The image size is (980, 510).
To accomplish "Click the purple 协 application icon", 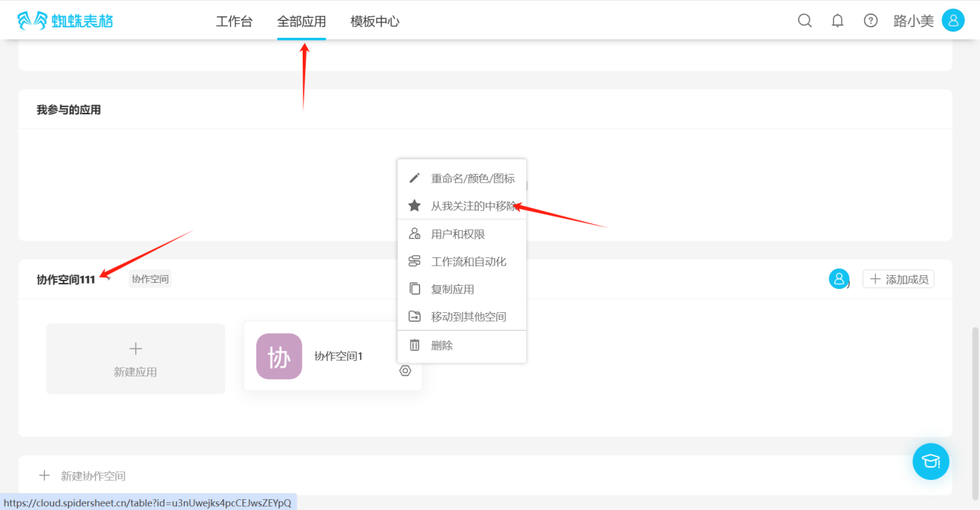I will [279, 356].
